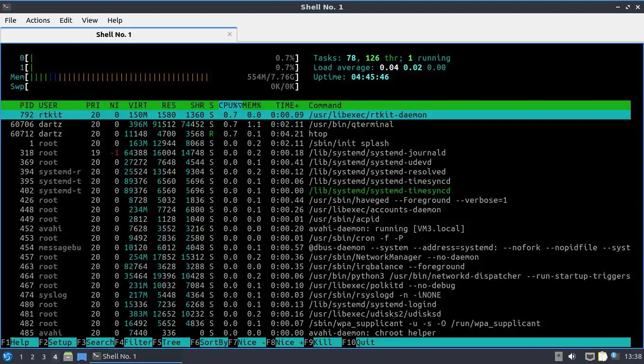The image size is (644, 364).
Task: Select the systemd-journald process row
Action: (x=316, y=153)
